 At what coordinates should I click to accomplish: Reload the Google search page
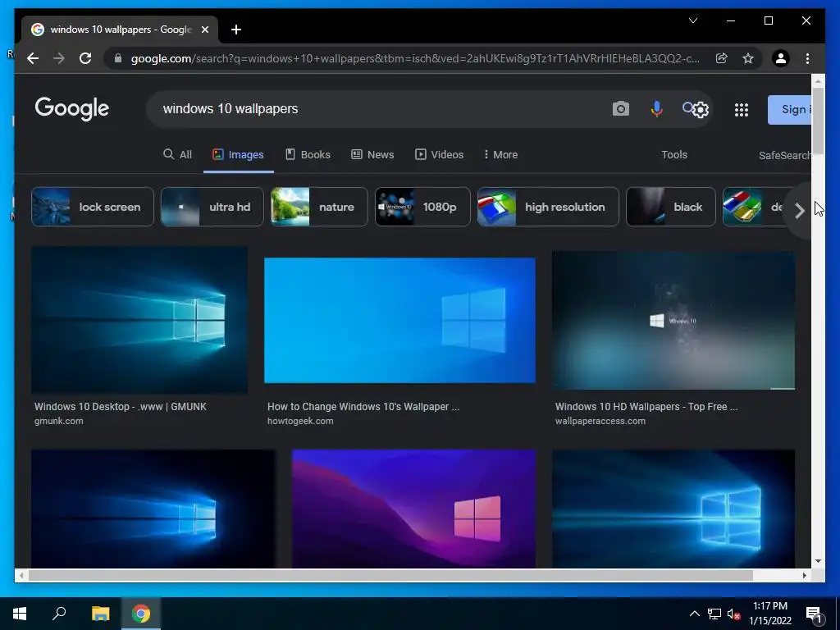pyautogui.click(x=85, y=58)
